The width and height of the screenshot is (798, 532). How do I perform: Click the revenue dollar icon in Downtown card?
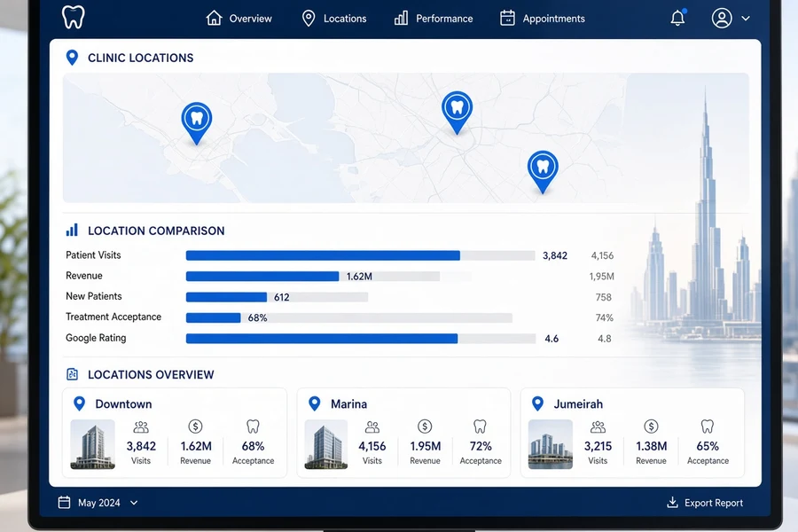click(x=195, y=426)
